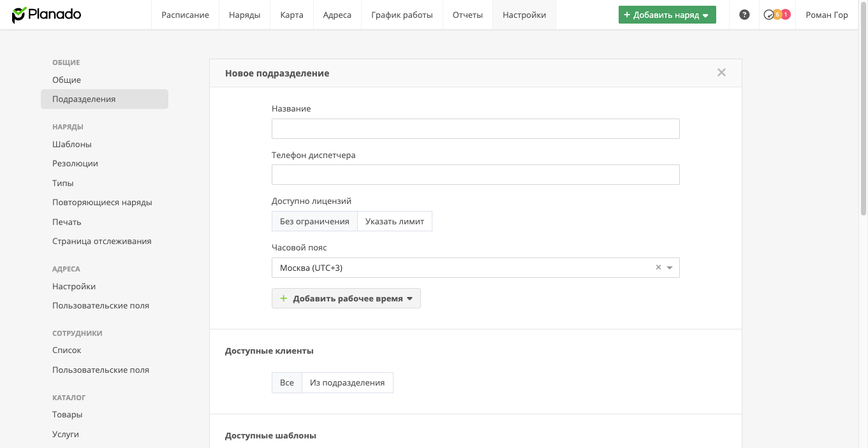Open the Добавить наряд dropdown button

point(667,15)
